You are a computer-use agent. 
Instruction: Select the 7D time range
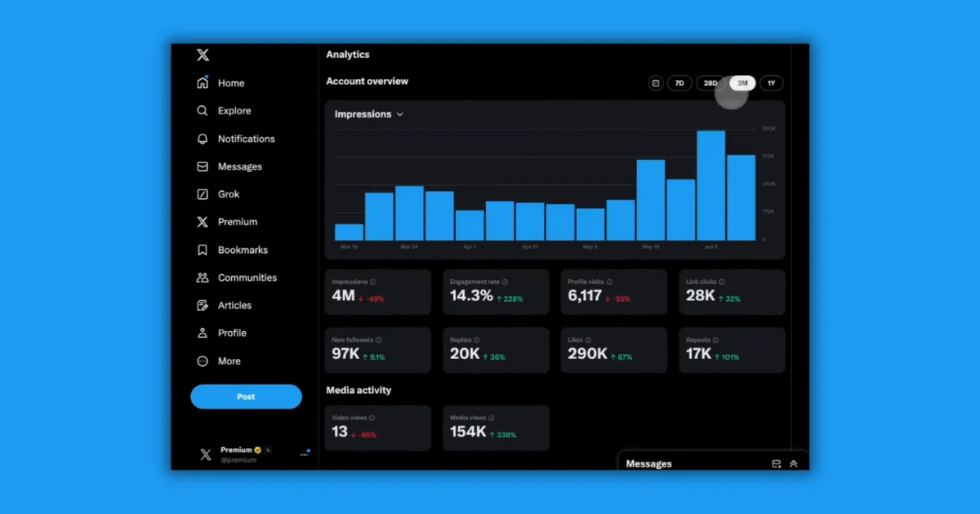point(679,83)
